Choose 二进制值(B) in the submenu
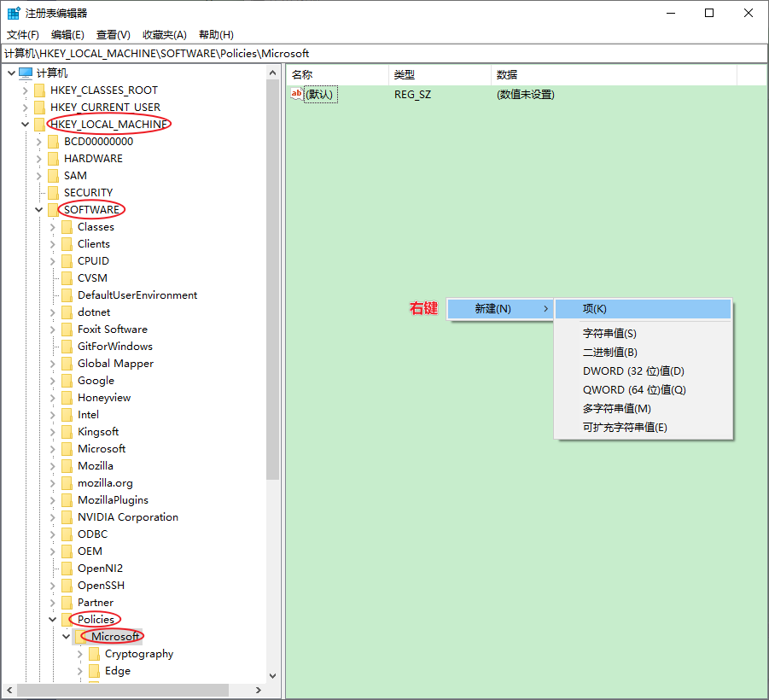Screen dimensions: 769x700 point(643,353)
